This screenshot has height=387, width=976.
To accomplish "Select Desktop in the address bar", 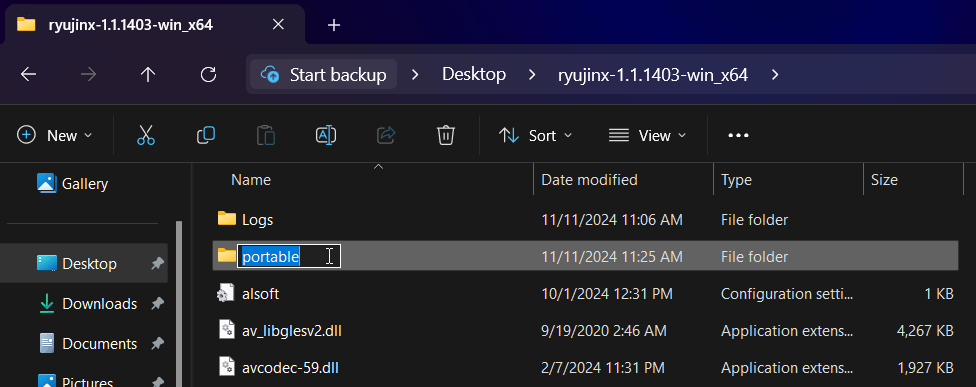I will [474, 75].
